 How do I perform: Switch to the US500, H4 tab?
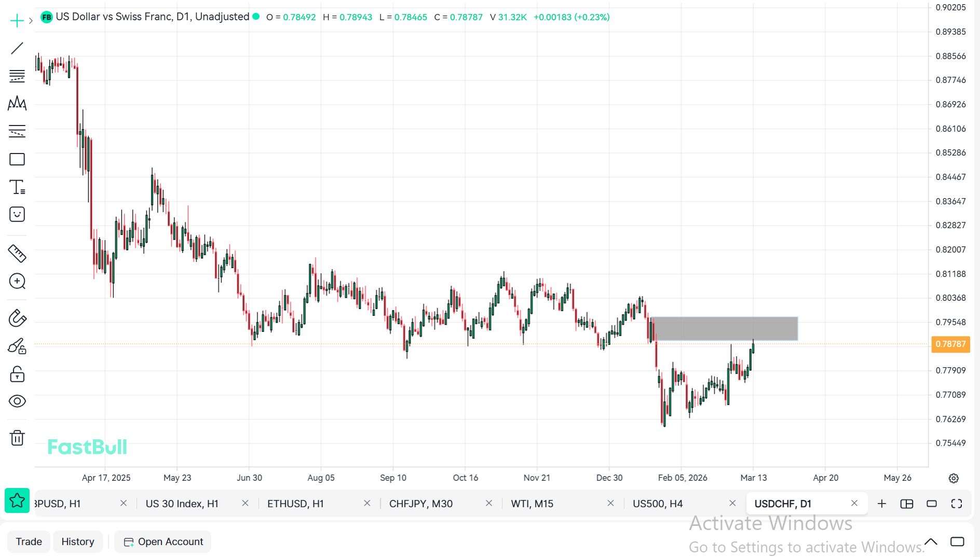click(x=657, y=504)
